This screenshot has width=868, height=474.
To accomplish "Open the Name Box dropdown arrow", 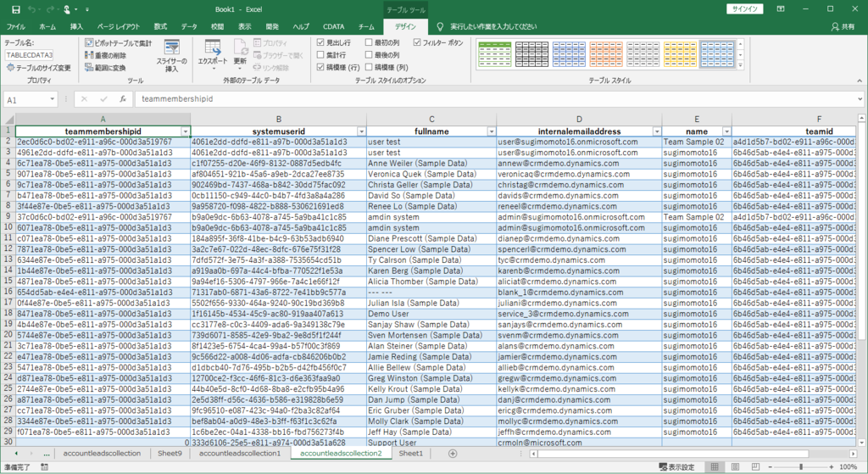I will pos(52,99).
